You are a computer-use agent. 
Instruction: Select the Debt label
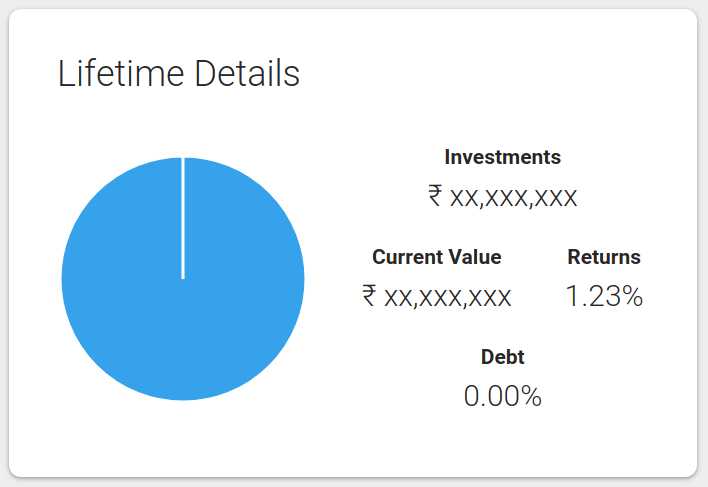click(x=503, y=357)
